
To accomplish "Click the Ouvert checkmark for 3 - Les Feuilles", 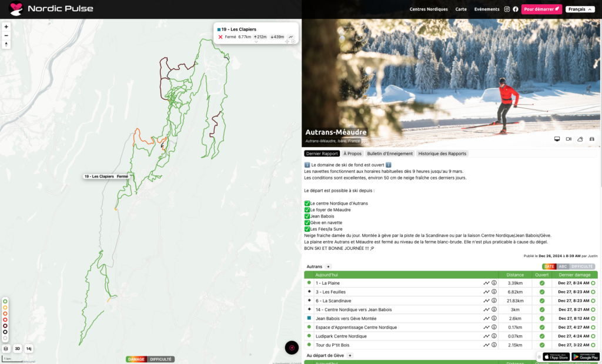I will tap(541, 292).
